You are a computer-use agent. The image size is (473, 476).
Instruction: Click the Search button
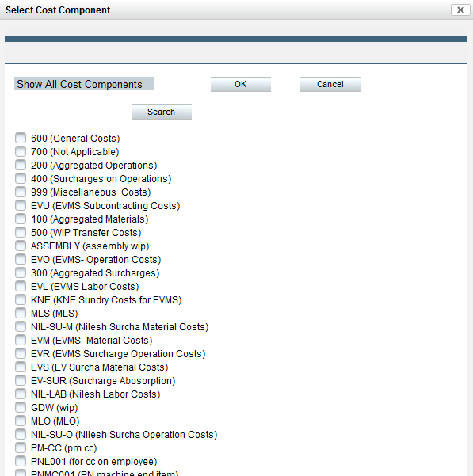(x=162, y=112)
